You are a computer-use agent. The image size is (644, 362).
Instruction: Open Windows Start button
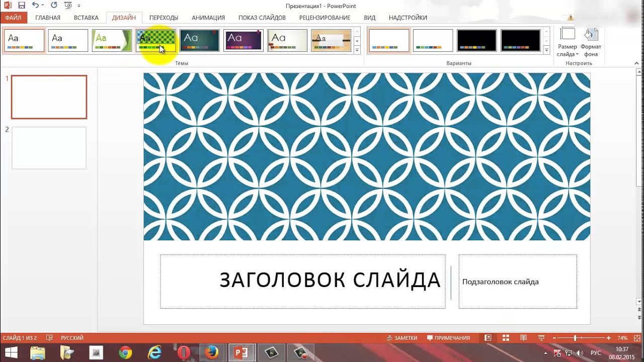(11, 352)
